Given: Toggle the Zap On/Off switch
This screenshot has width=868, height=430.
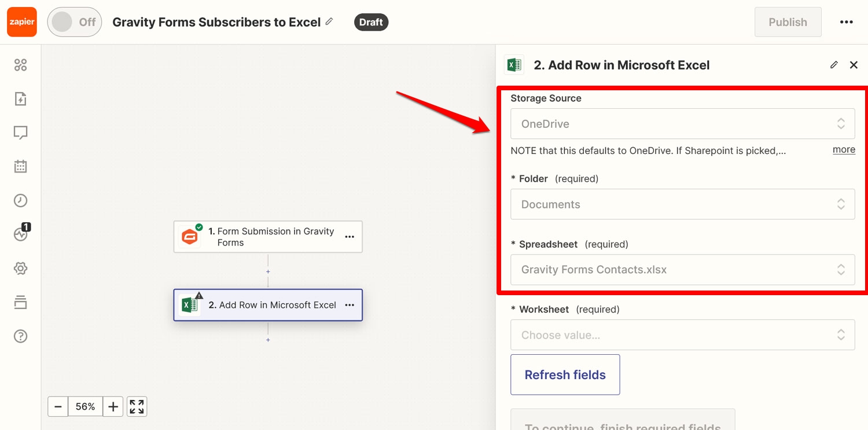Looking at the screenshot, I should click(75, 22).
